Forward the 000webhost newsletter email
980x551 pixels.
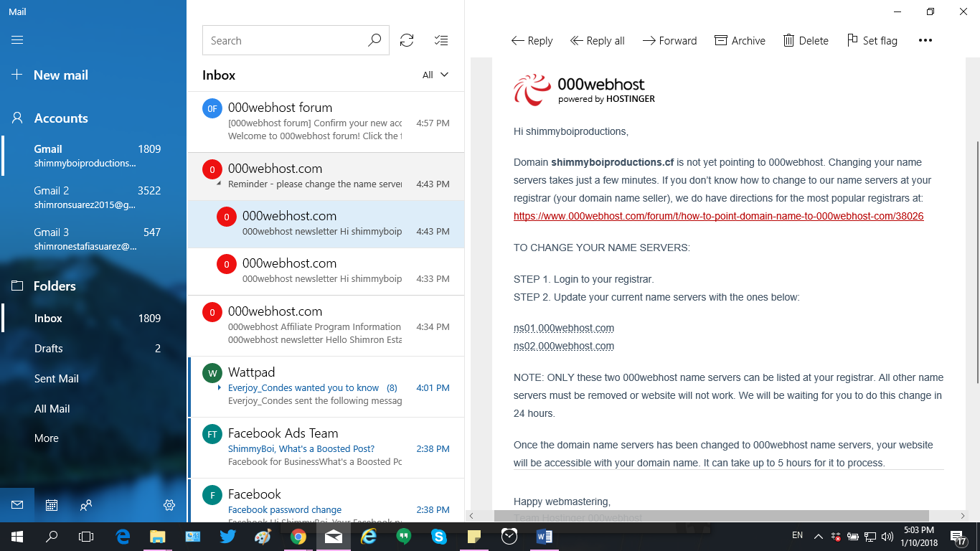point(669,40)
